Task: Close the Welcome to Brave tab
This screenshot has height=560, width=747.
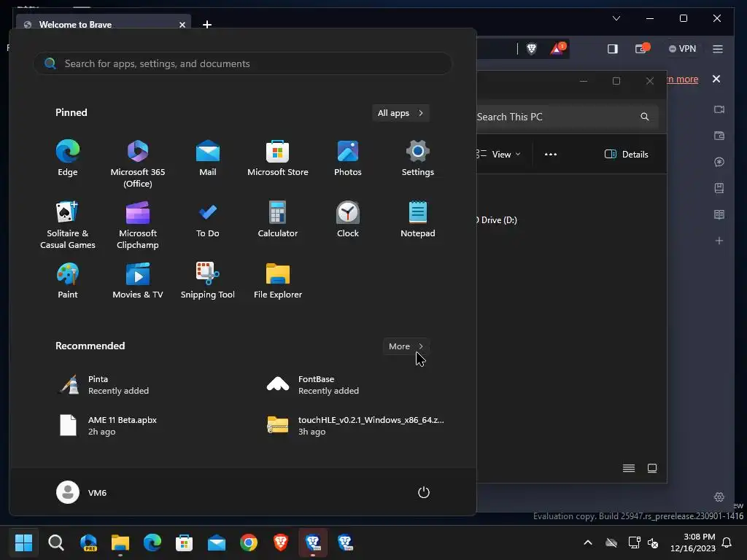Action: tap(182, 25)
